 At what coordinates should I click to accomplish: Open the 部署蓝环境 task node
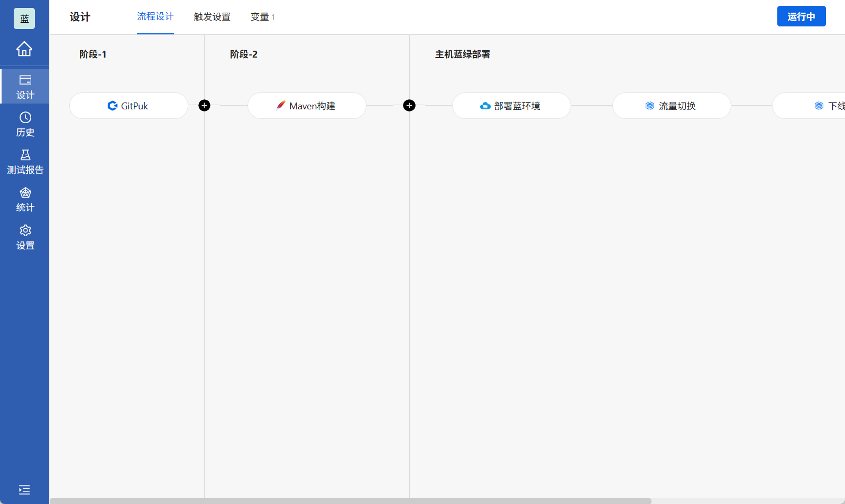(x=511, y=106)
